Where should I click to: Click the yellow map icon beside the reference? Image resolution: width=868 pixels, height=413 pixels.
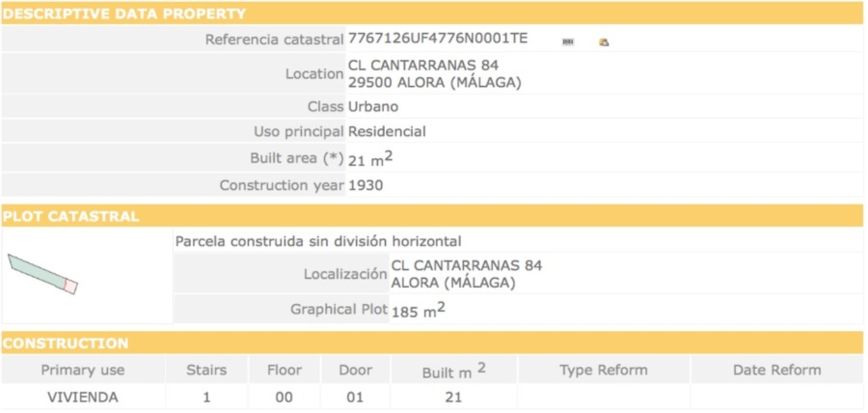click(x=604, y=42)
